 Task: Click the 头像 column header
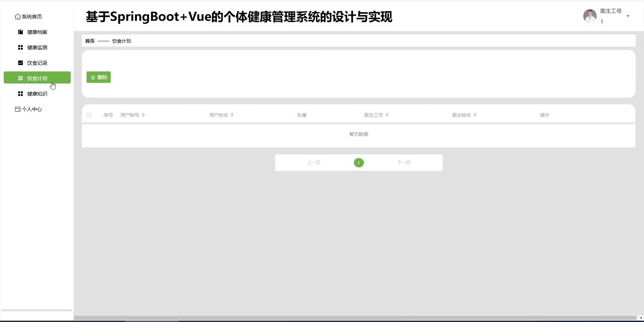(302, 115)
